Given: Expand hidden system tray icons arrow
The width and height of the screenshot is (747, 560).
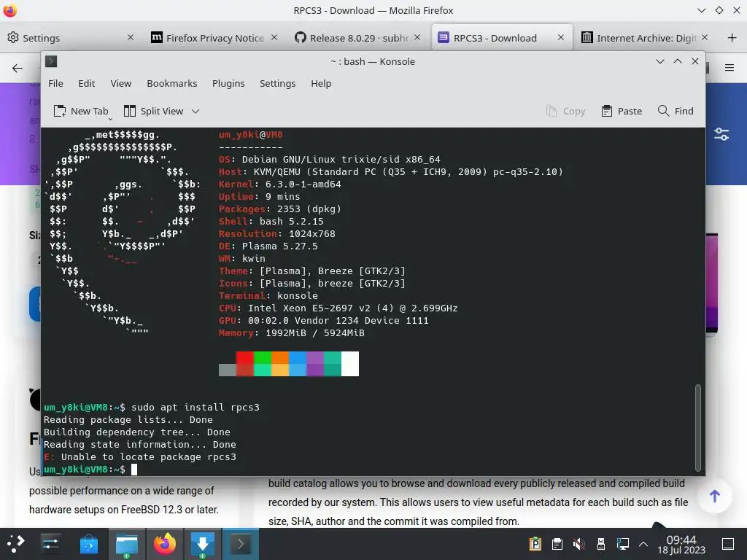Looking at the screenshot, I should [x=643, y=544].
